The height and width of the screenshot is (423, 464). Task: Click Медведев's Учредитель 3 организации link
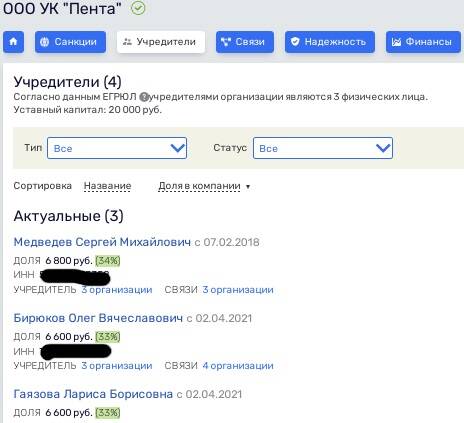click(x=117, y=290)
